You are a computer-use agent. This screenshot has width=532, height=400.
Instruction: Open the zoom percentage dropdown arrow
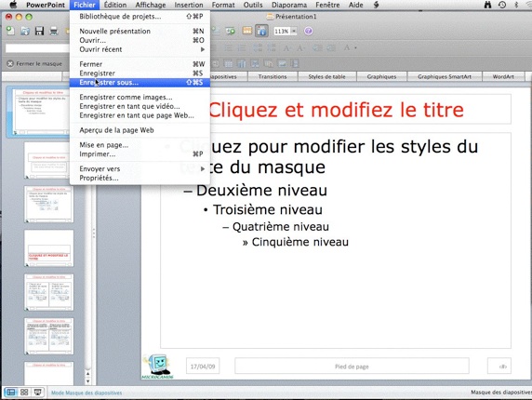(294, 32)
